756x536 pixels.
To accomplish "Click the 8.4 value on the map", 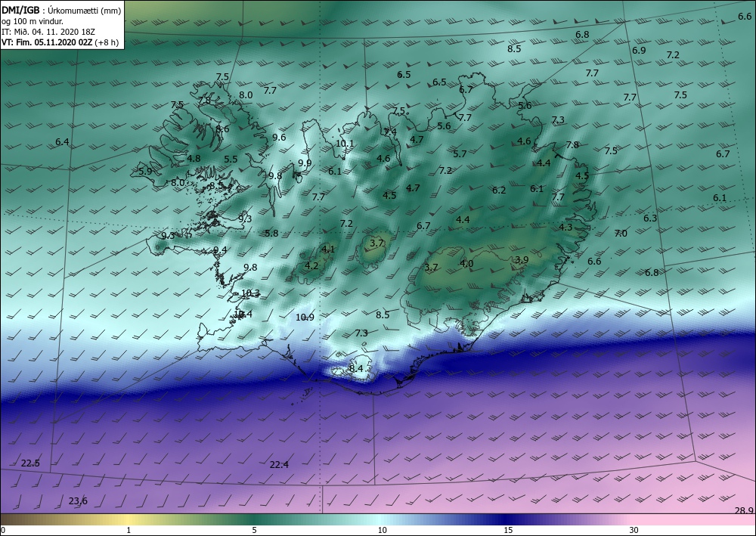I will (x=356, y=369).
